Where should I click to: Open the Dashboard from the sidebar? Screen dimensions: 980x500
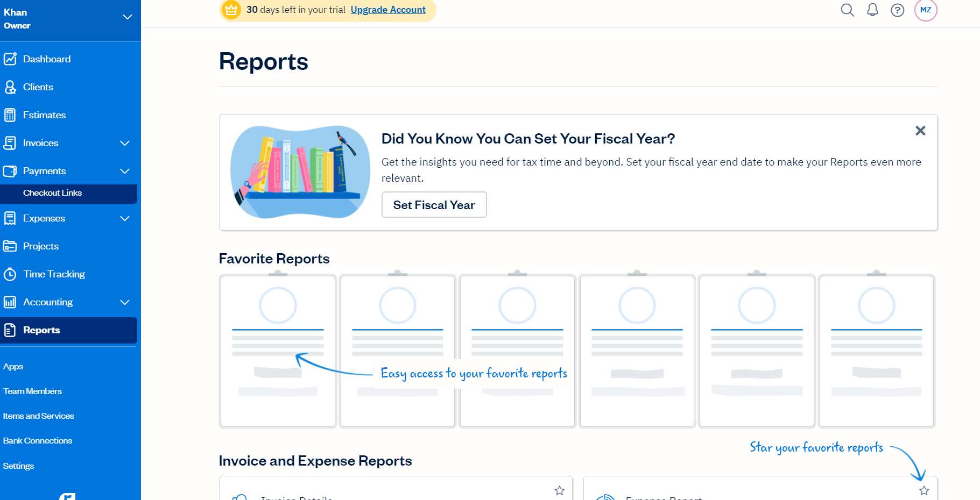[46, 59]
